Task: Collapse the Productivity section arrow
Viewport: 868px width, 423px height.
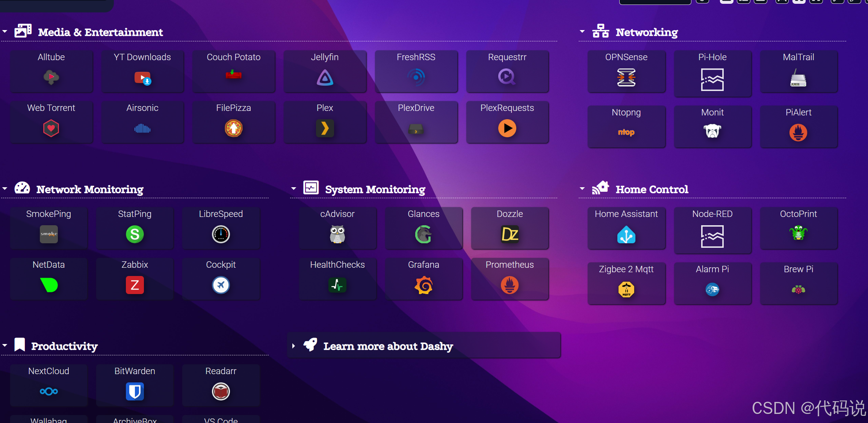Action: [x=5, y=345]
